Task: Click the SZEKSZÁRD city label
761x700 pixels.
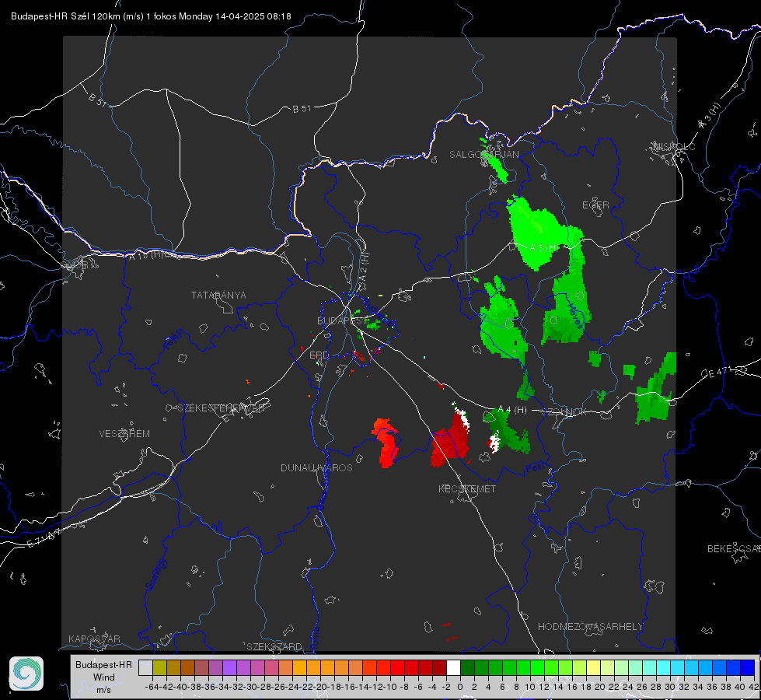Action: click(274, 646)
